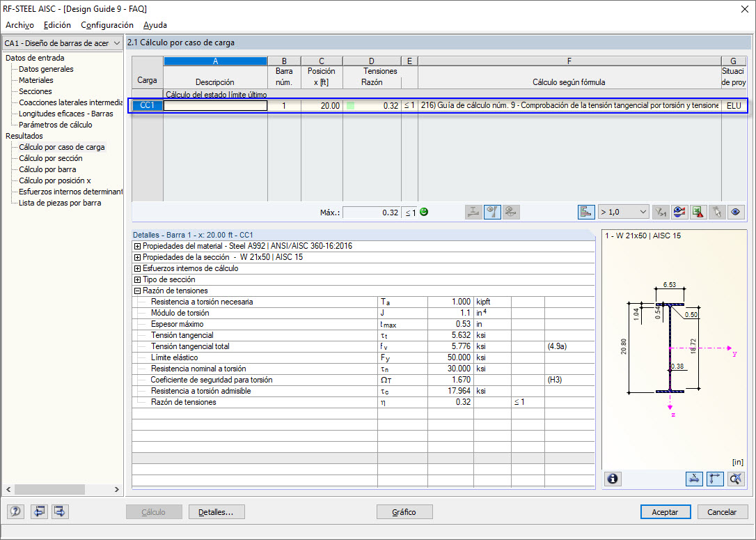Open the Archivo menu

coord(19,25)
